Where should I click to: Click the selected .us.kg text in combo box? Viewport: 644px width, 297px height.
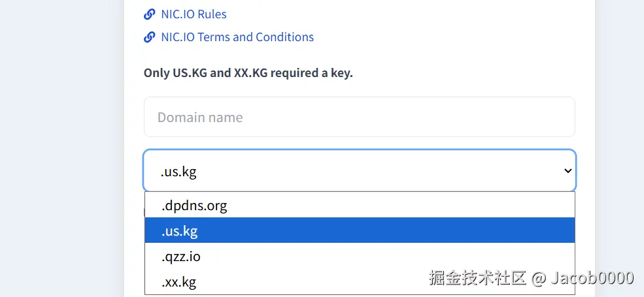tap(179, 172)
